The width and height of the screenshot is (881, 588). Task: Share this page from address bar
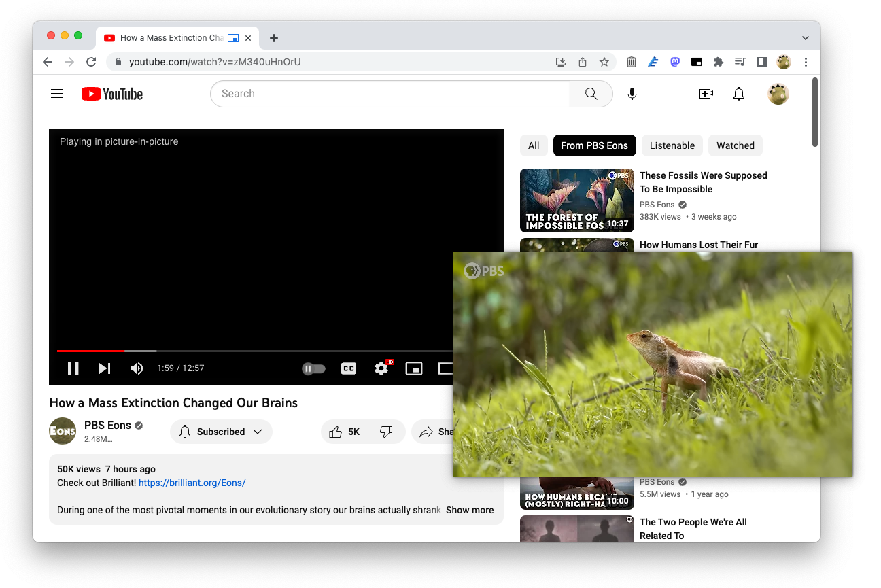coord(583,62)
